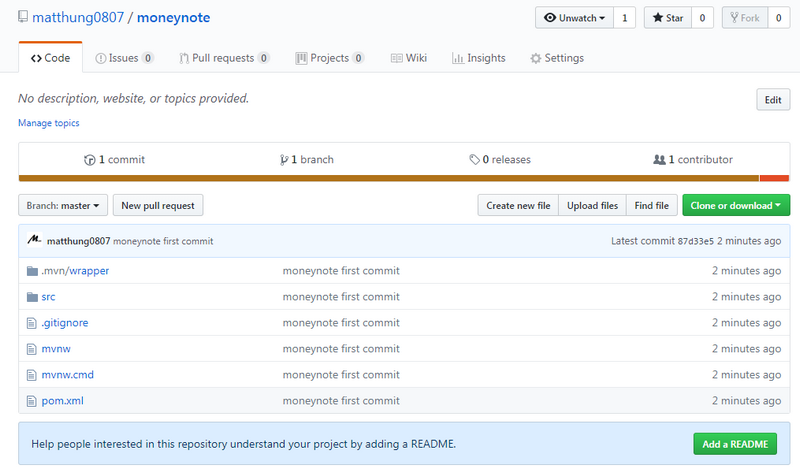
Task: Click the repository book icon beside matthung0807
Action: click(23, 18)
